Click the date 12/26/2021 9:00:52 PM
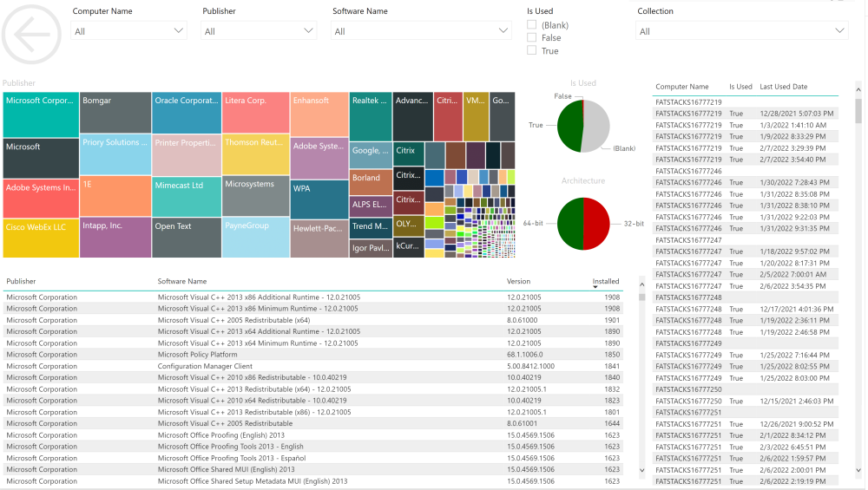The width and height of the screenshot is (868, 490). 797,424
